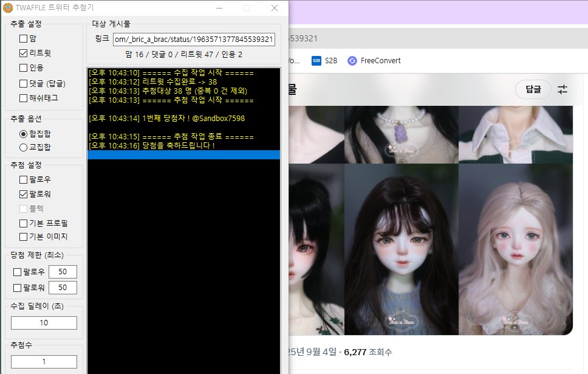Click the 리트윗 수집완료 -> 38 log line

tap(153, 82)
